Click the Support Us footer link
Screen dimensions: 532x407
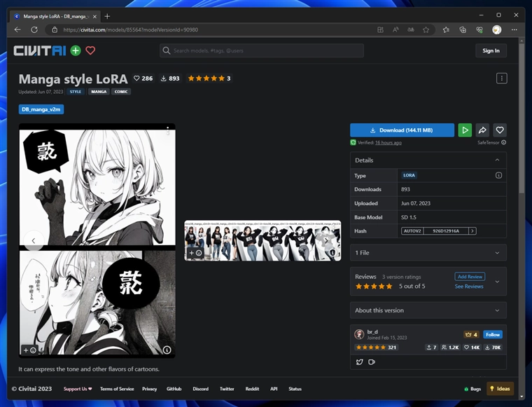coord(78,389)
